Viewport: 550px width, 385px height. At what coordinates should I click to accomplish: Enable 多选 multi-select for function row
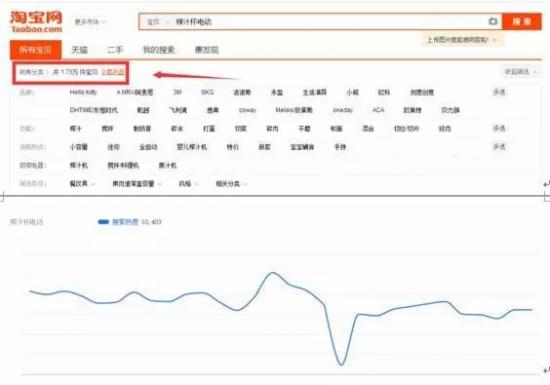pyautogui.click(x=499, y=128)
